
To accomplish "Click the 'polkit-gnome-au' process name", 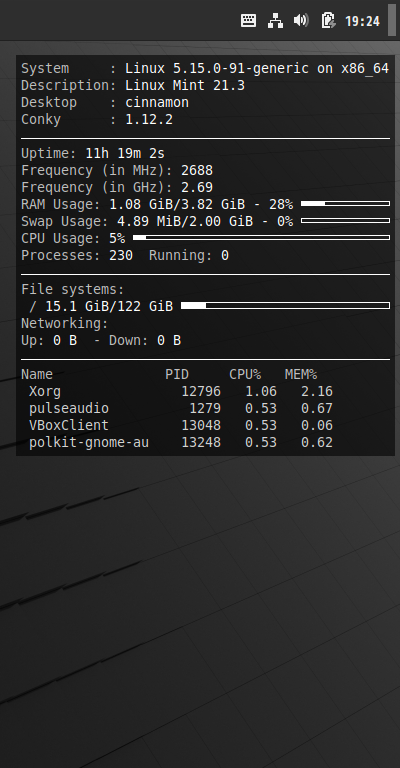I will pyautogui.click(x=89, y=443).
